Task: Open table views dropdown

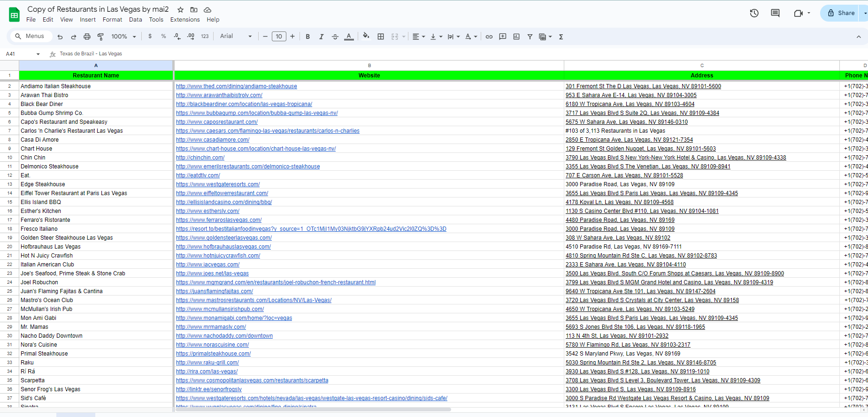Action: click(x=545, y=37)
